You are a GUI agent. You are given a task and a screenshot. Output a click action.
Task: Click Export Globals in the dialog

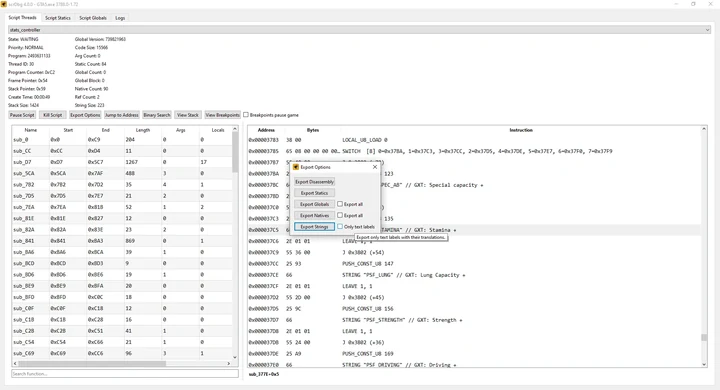315,204
